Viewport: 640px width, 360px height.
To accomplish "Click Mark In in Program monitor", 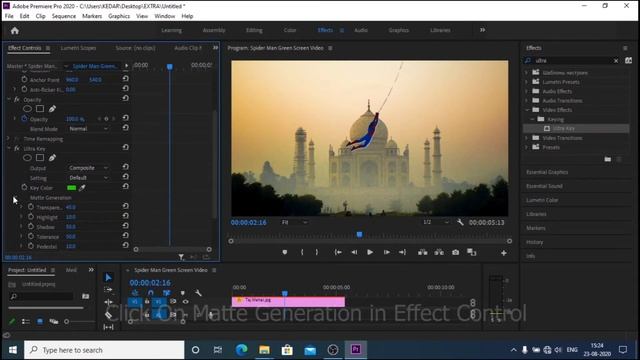I will tap(302, 253).
